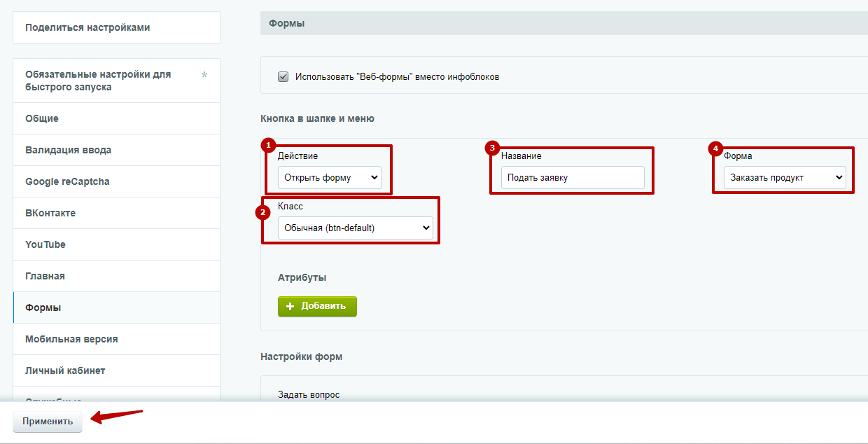Switch to Личный кабинет settings
This screenshot has width=868, height=444.
click(116, 370)
